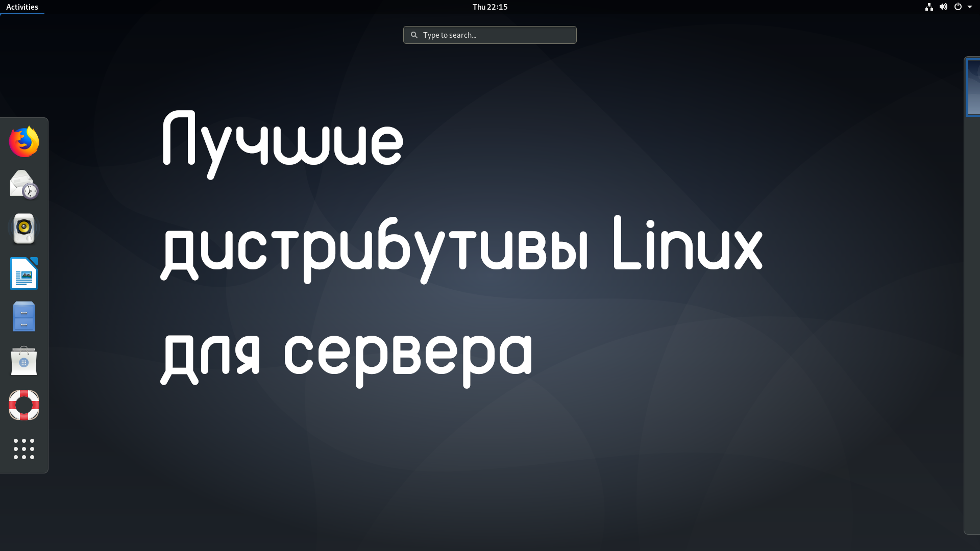Show all installed applications grid

click(23, 448)
